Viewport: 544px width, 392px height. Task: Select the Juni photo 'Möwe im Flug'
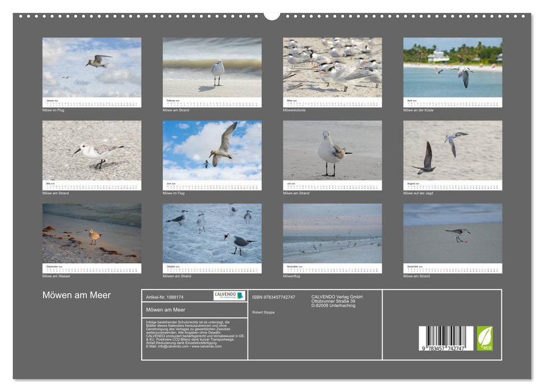pyautogui.click(x=212, y=151)
